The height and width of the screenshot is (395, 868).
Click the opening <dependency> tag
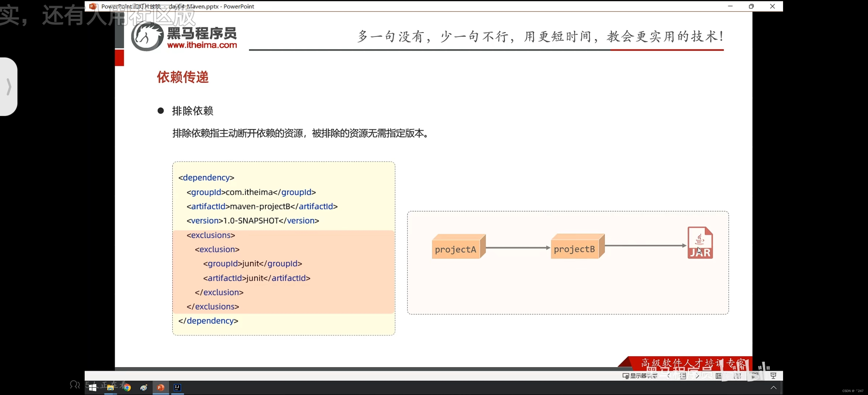[x=206, y=177]
